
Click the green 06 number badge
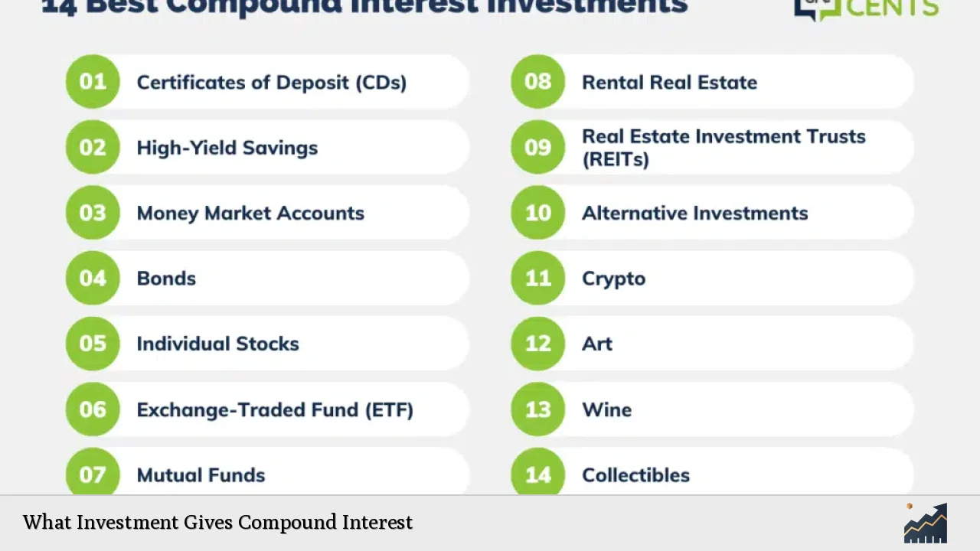click(x=93, y=409)
